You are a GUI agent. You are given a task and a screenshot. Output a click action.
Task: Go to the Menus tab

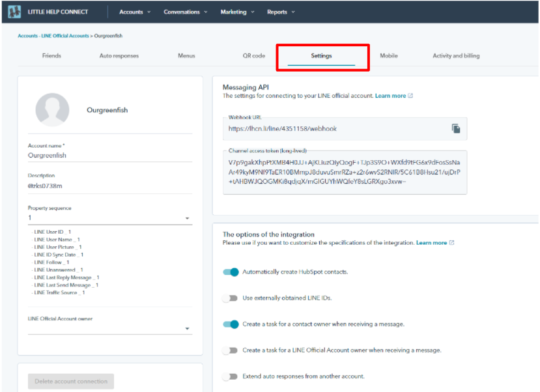[x=186, y=56]
